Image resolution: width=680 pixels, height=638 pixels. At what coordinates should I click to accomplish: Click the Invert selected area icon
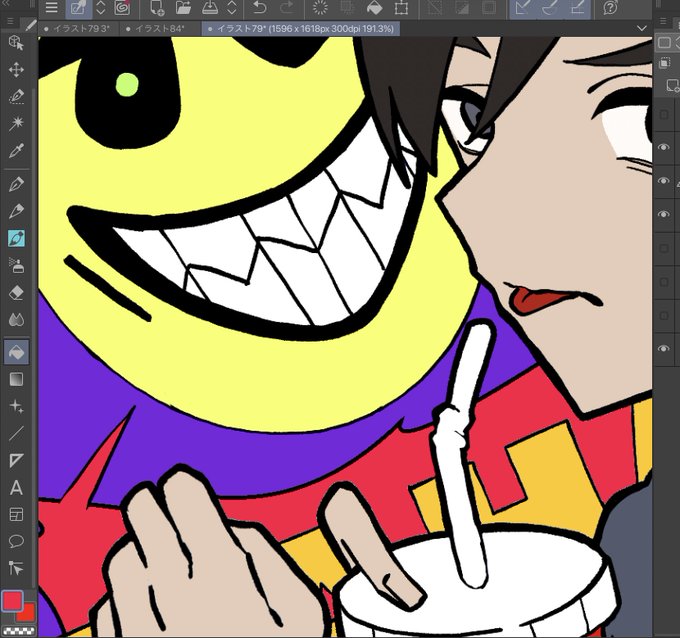[462, 8]
